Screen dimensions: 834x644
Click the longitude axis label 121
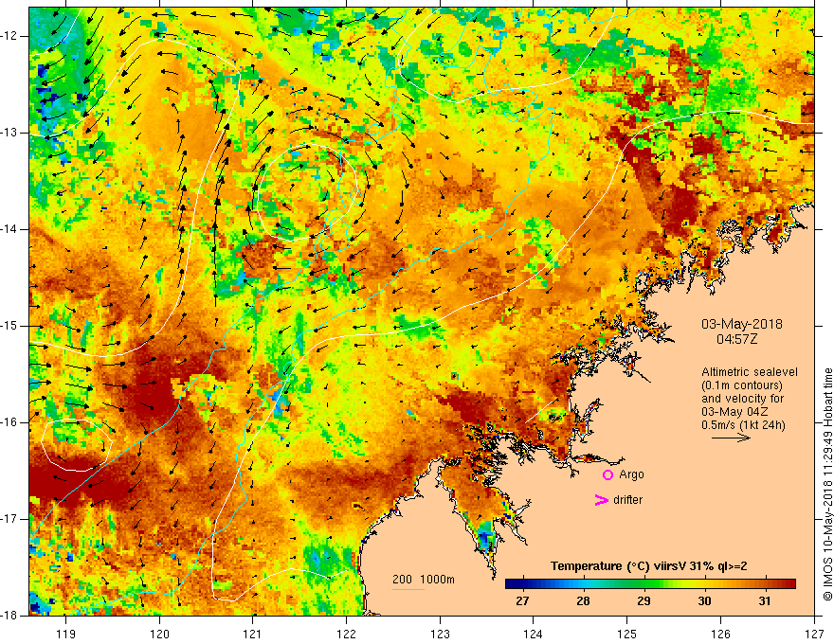[x=252, y=634]
